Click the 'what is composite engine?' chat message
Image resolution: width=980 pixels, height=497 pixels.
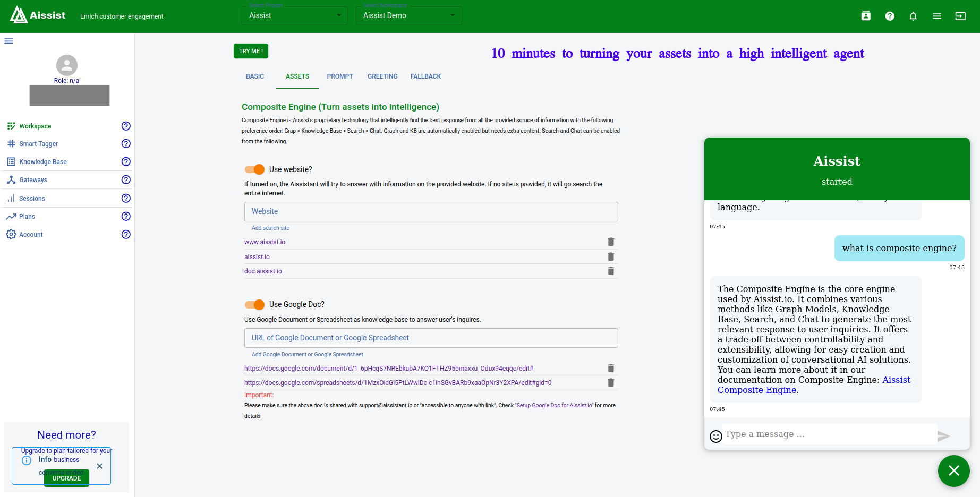pyautogui.click(x=899, y=248)
